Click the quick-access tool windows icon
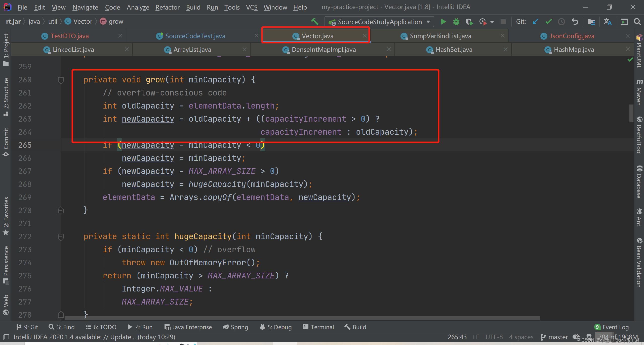Screen dimensions: 644x345 pyautogui.click(x=6, y=337)
